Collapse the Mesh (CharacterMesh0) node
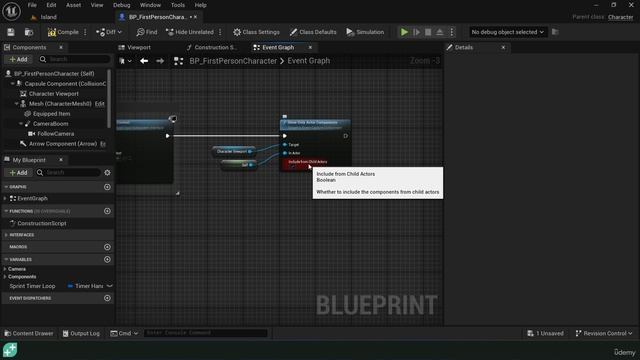The height and width of the screenshot is (360, 640). pyautogui.click(x=17, y=103)
